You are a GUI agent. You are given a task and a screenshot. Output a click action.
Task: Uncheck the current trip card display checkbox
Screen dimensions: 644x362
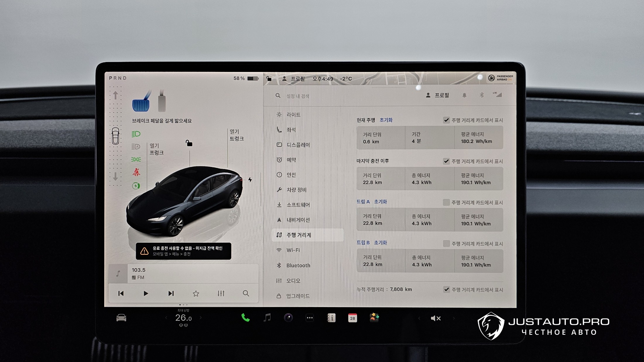pyautogui.click(x=446, y=120)
